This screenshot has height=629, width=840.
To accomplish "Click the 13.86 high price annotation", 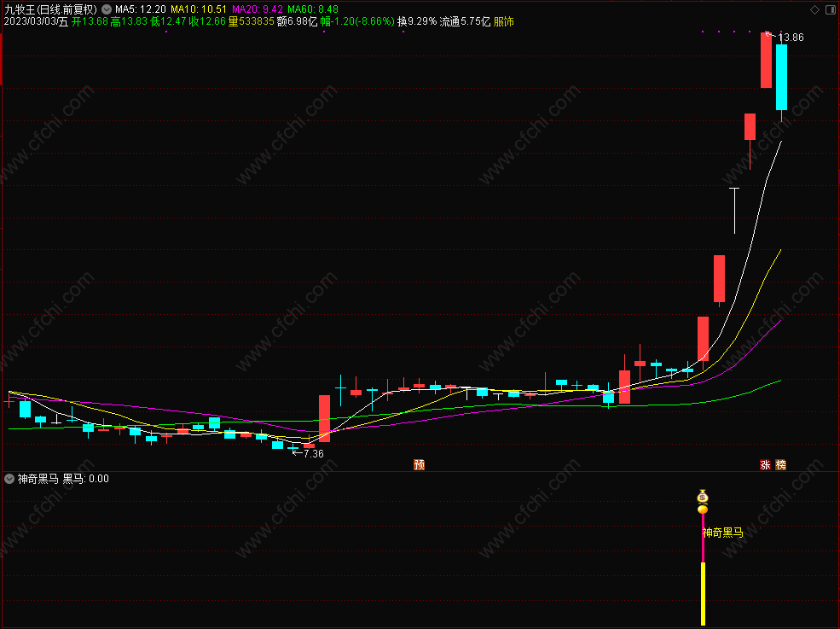I will pos(791,38).
